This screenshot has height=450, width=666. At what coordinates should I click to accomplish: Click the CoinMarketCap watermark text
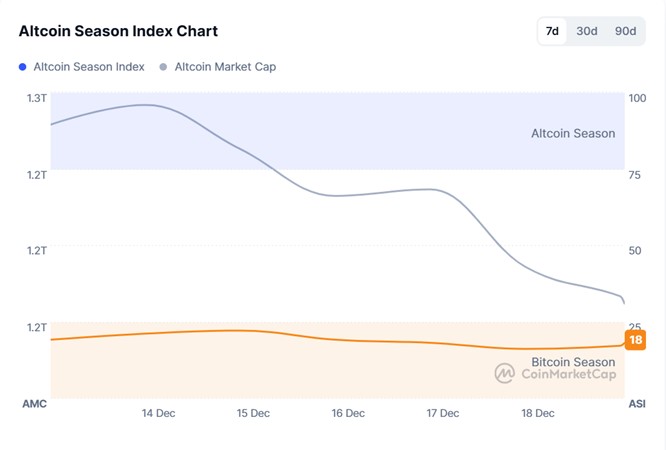[x=568, y=374]
